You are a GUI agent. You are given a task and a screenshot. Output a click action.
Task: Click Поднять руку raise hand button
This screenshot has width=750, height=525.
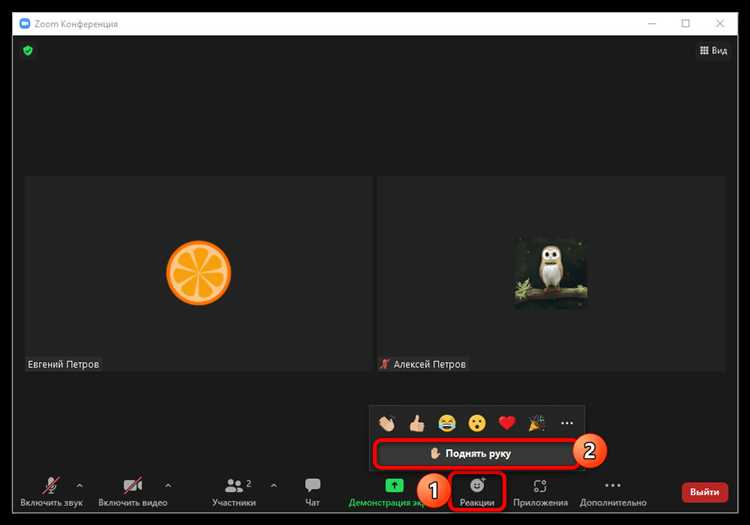point(476,453)
